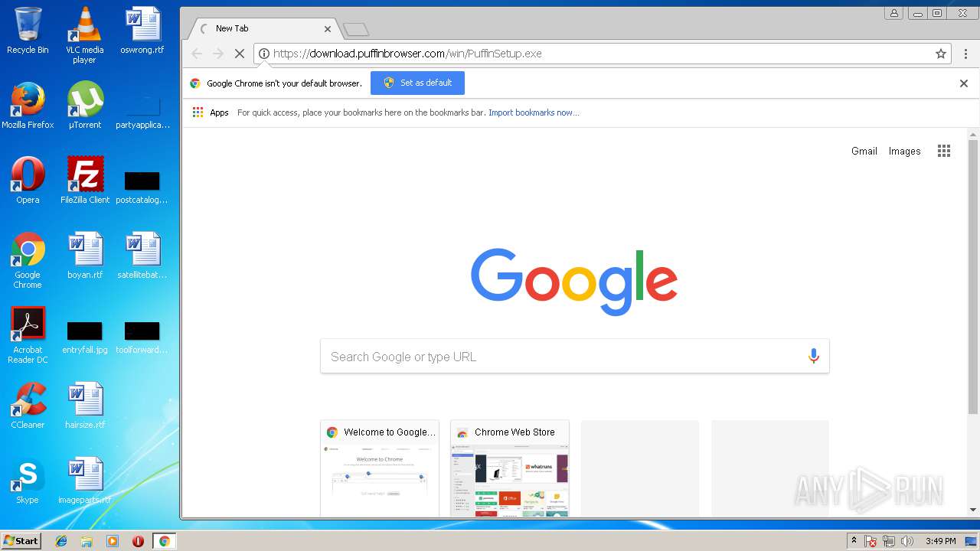Launch Skype desktop shortcut

pos(28,481)
